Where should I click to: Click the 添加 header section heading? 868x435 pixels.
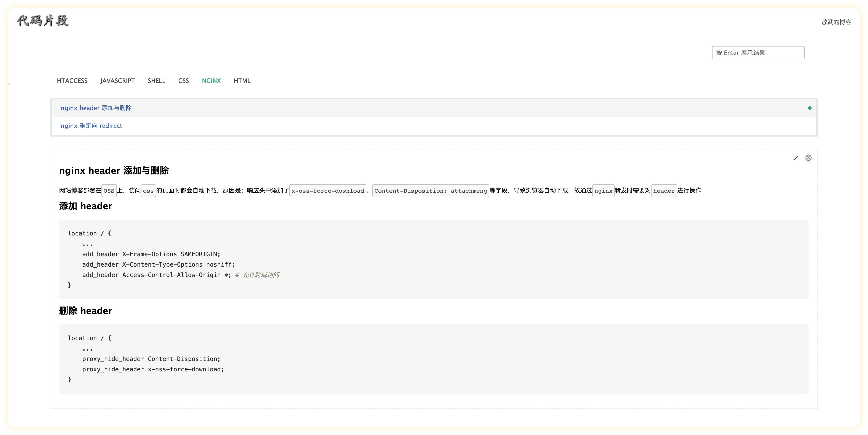pyautogui.click(x=86, y=206)
